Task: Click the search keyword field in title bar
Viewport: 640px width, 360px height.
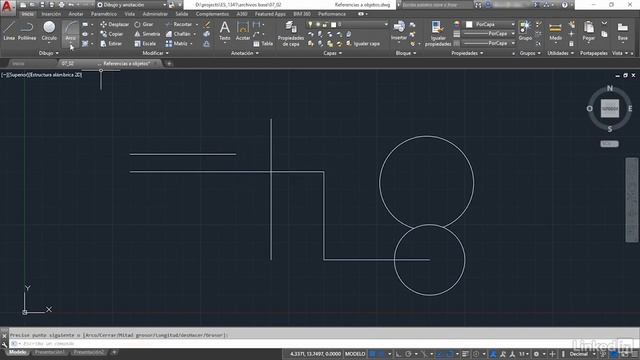Action: 437,5
